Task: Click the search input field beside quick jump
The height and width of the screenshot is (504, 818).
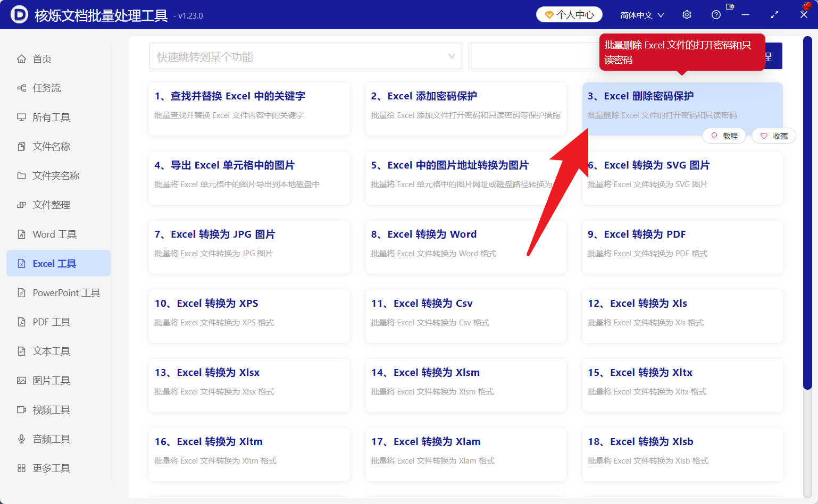Action: coord(534,56)
